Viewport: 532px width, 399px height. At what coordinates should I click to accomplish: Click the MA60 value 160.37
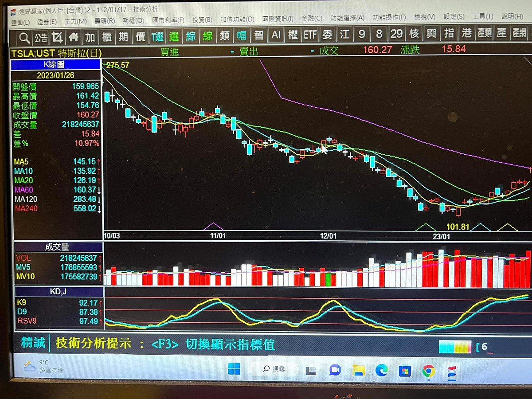pos(85,190)
